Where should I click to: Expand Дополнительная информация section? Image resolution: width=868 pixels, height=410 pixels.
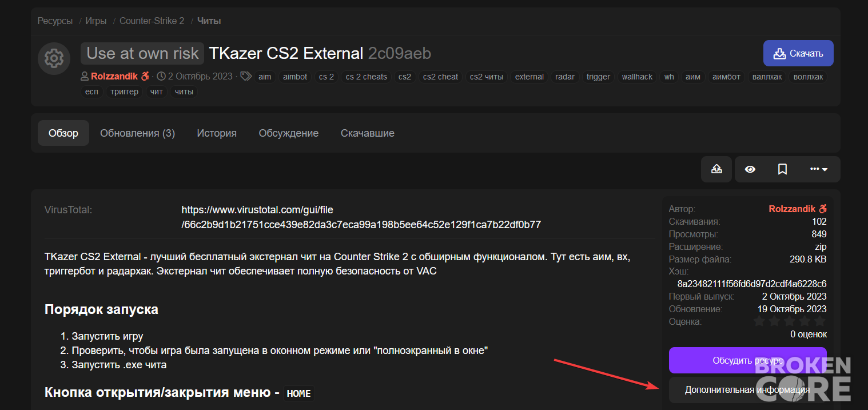tap(747, 390)
